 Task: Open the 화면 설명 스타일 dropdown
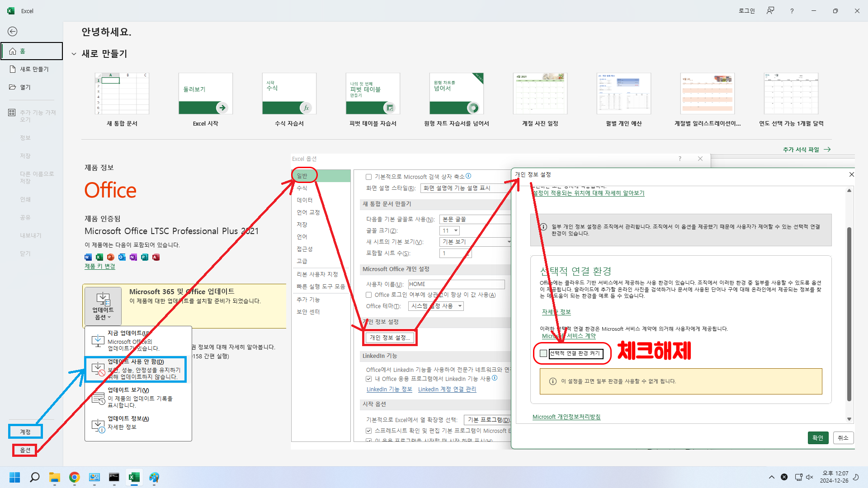tap(466, 188)
